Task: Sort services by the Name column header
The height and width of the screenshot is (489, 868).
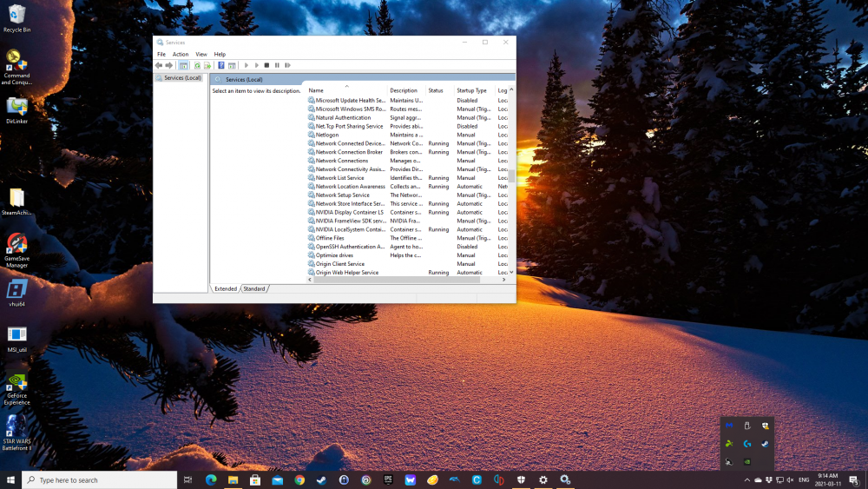Action: 347,90
